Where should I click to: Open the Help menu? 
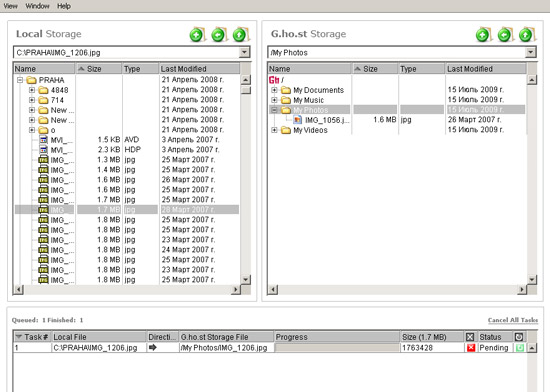[x=64, y=6]
